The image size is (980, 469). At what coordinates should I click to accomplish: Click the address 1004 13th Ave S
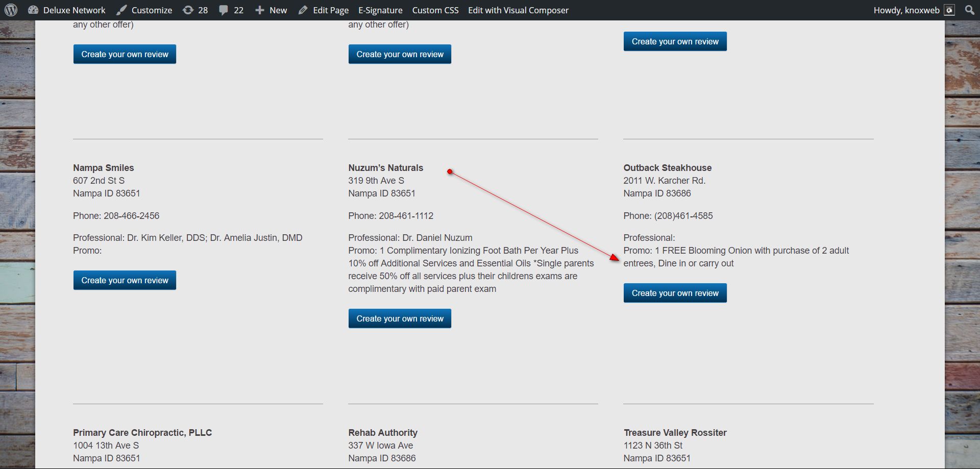click(x=106, y=446)
